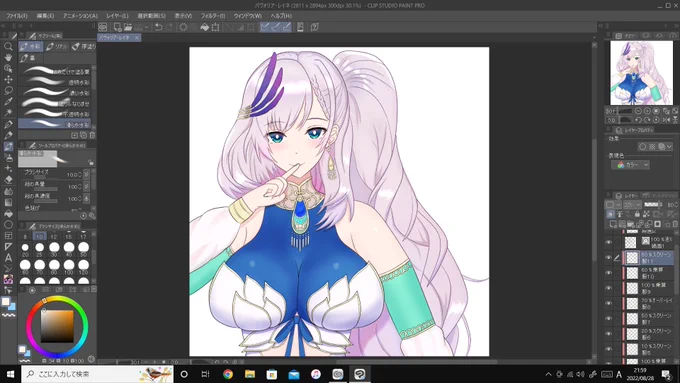Hide the 50% Screen layer 7
Viewport: 680px width, 383px height.
click(x=608, y=318)
